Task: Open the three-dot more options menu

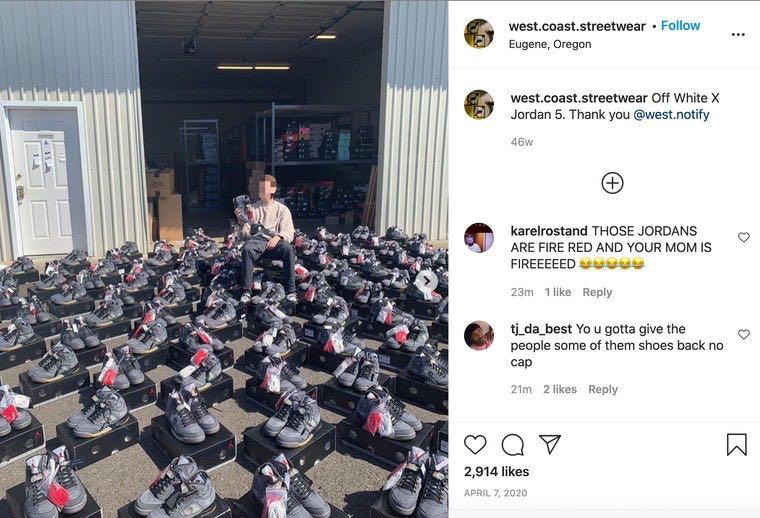Action: 738,34
